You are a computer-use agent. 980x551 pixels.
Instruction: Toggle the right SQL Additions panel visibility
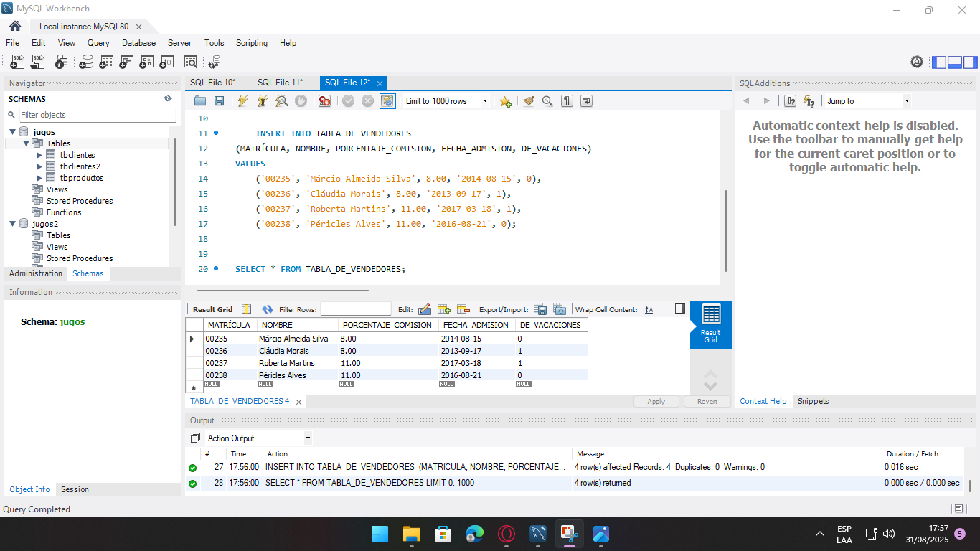point(969,62)
